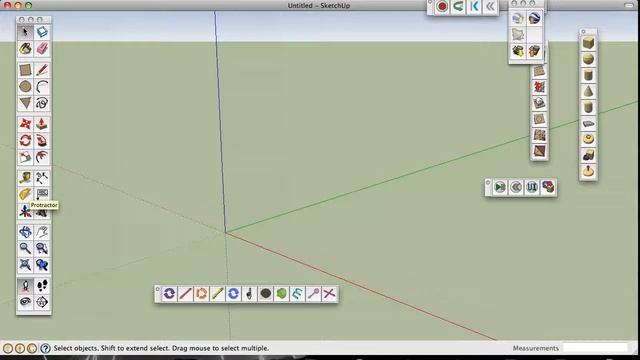This screenshot has height=360, width=640.
Task: Click the purple X icon
Action: [329, 293]
